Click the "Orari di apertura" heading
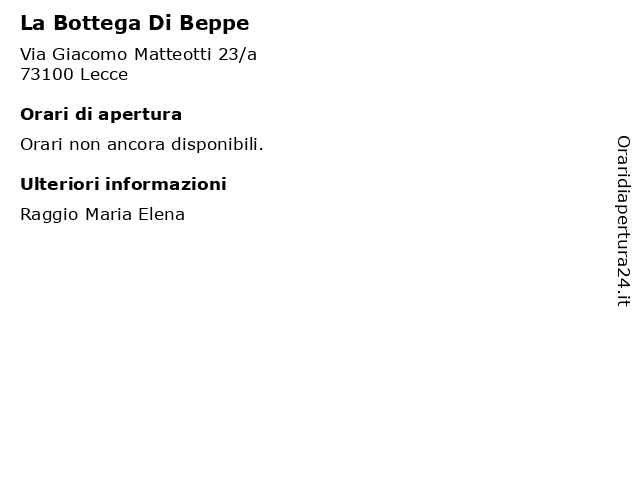This screenshot has height=480, width=640. [x=101, y=115]
